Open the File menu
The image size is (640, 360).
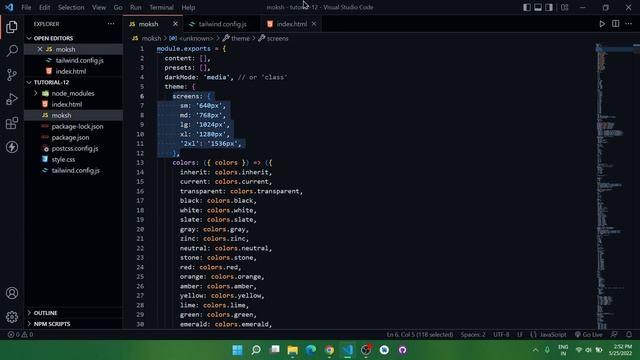coord(26,7)
